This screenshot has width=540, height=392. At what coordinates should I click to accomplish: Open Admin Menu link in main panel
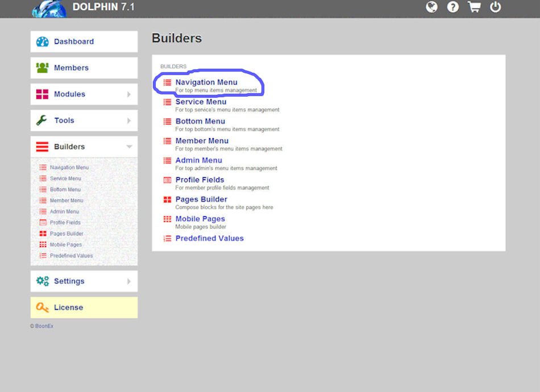199,160
